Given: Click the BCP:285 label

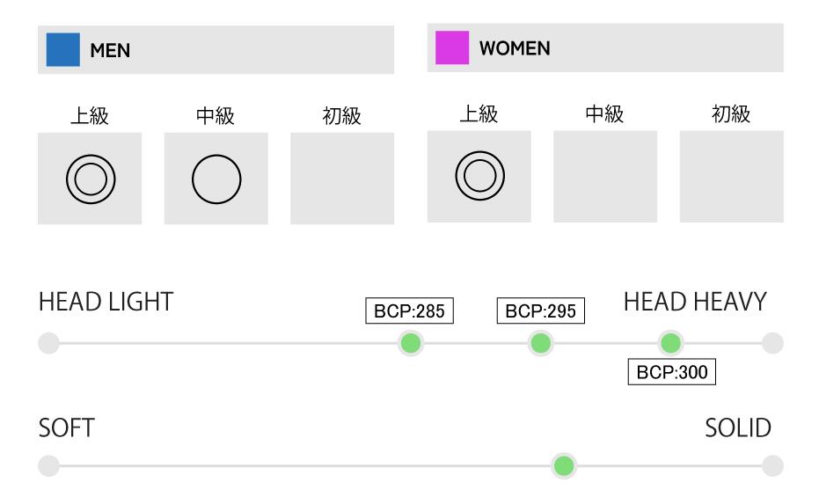Looking at the screenshot, I should [409, 311].
